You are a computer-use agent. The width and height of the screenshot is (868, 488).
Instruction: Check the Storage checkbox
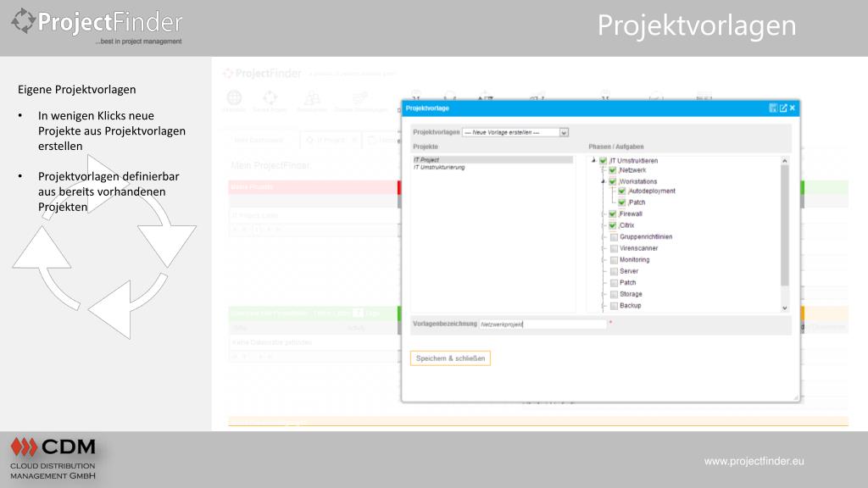point(614,294)
